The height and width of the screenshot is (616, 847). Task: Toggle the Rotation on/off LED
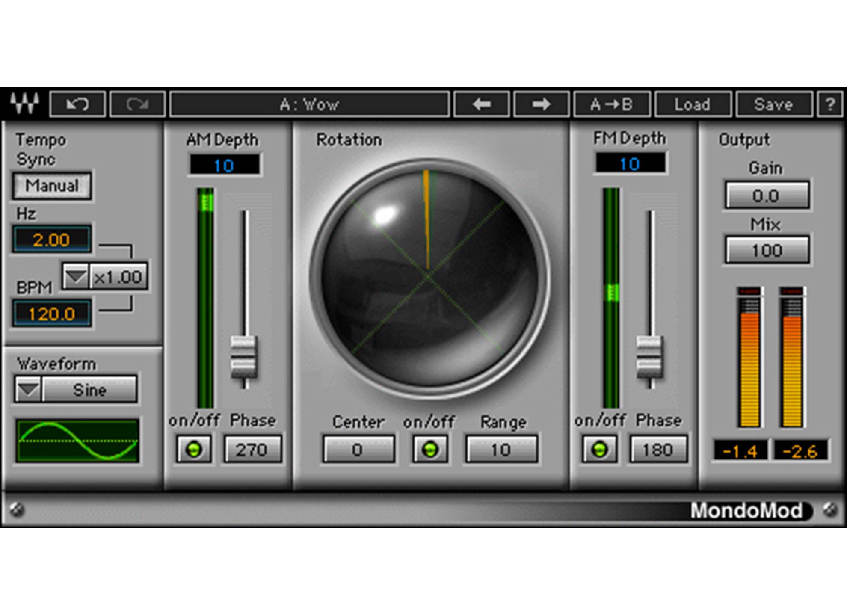coord(430,449)
